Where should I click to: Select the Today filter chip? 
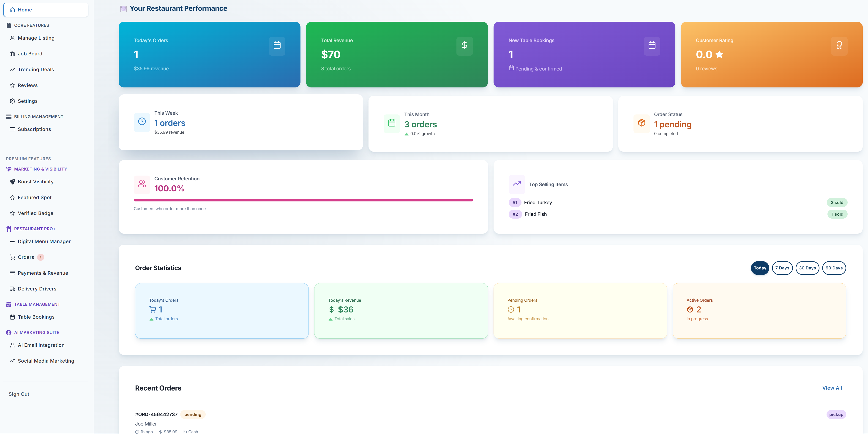(x=760, y=268)
